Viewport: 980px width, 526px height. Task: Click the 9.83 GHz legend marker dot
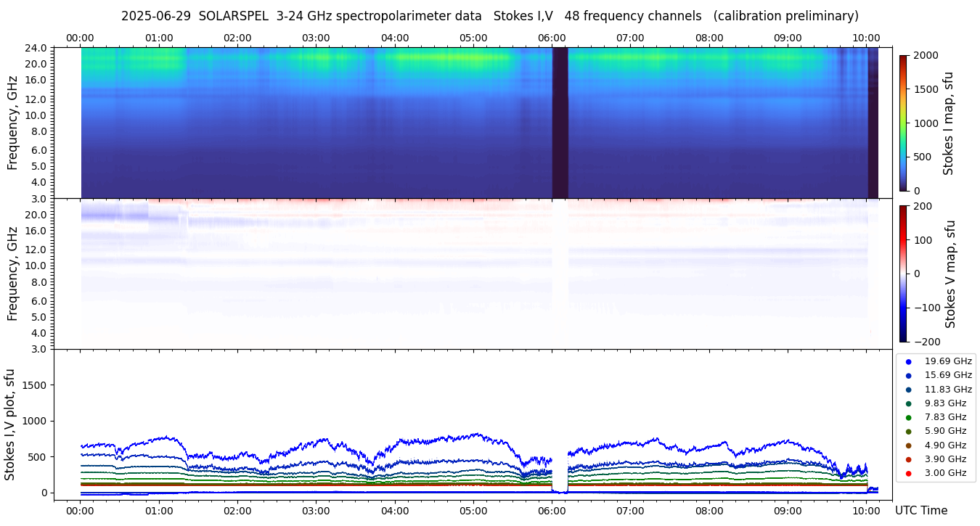(908, 403)
